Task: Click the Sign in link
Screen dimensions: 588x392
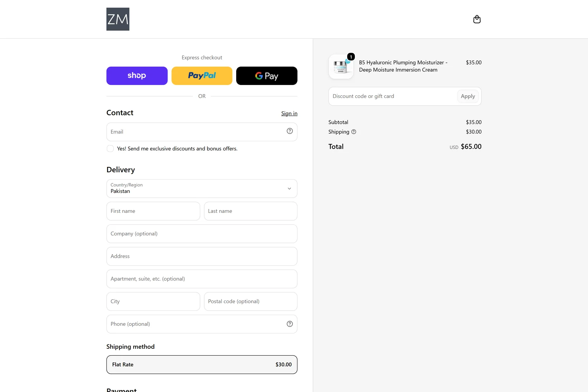Action: click(289, 113)
